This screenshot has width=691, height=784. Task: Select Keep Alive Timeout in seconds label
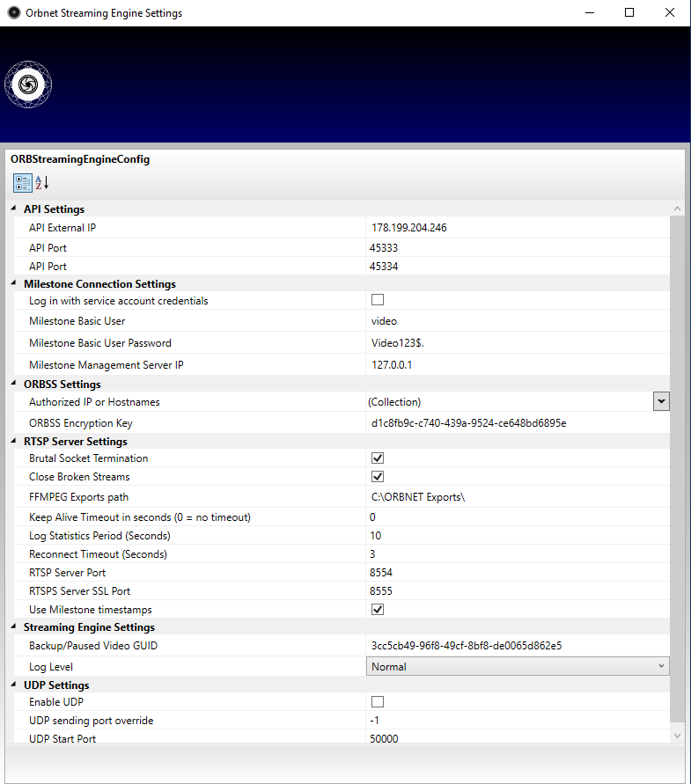(140, 517)
